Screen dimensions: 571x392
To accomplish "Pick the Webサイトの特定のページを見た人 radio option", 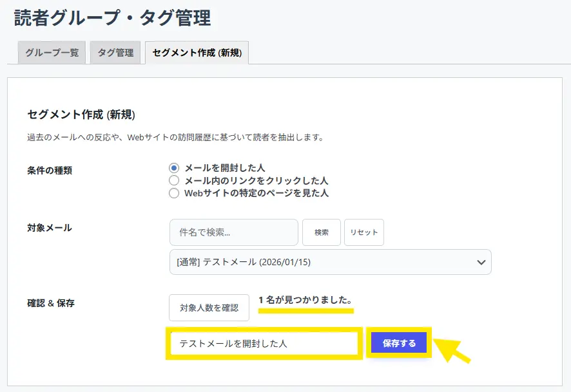I will click(x=173, y=193).
